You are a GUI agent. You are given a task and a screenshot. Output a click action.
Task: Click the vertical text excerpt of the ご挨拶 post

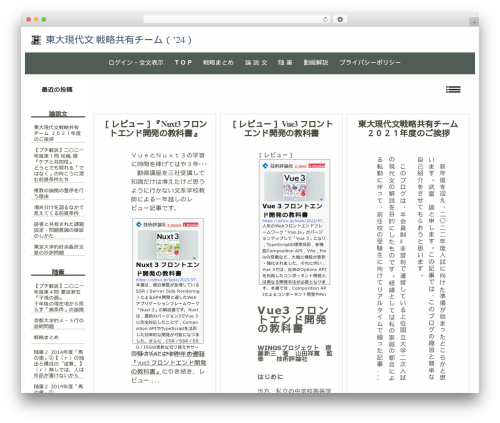[411, 268]
